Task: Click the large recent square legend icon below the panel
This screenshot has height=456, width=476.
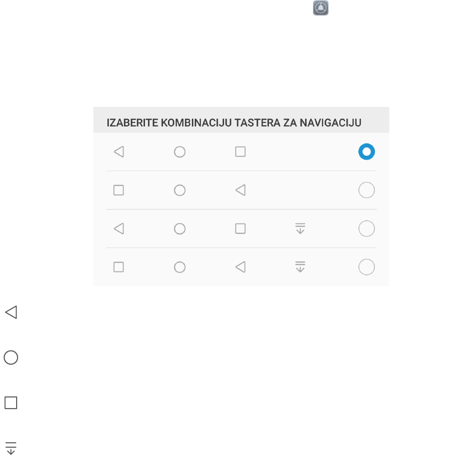Action: pos(11,403)
